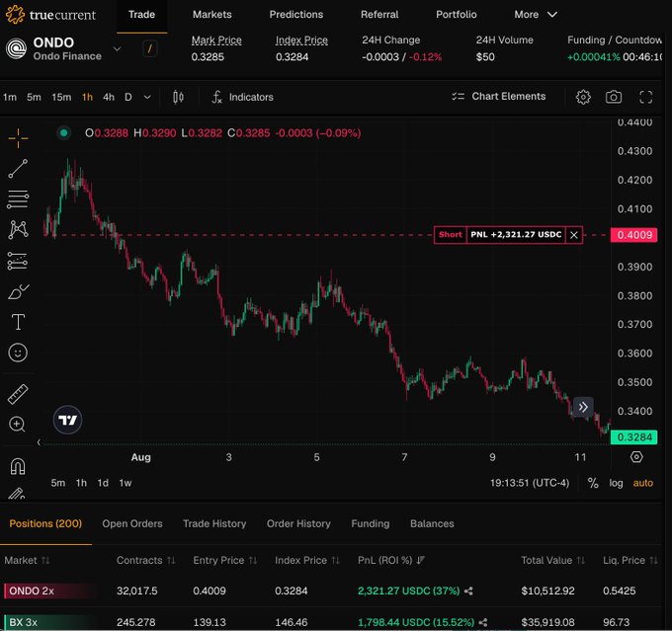This screenshot has width=672, height=631.
Task: Sort positions by Total Value column
Action: (x=552, y=560)
